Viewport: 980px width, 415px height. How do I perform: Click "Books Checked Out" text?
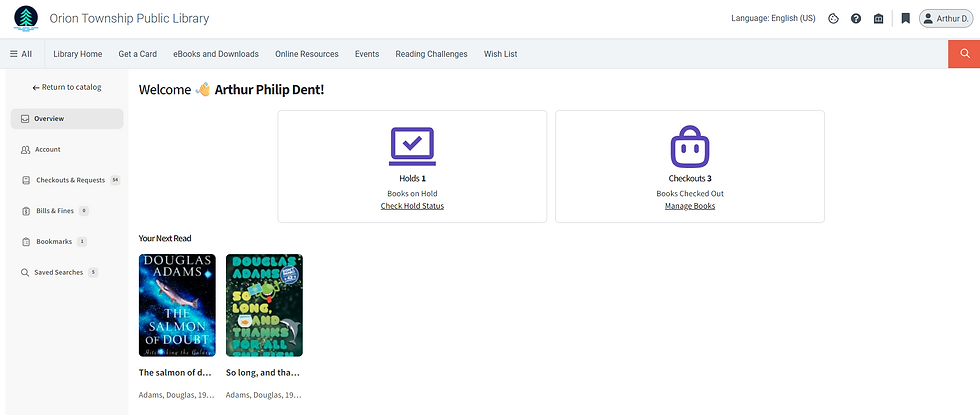pos(690,194)
